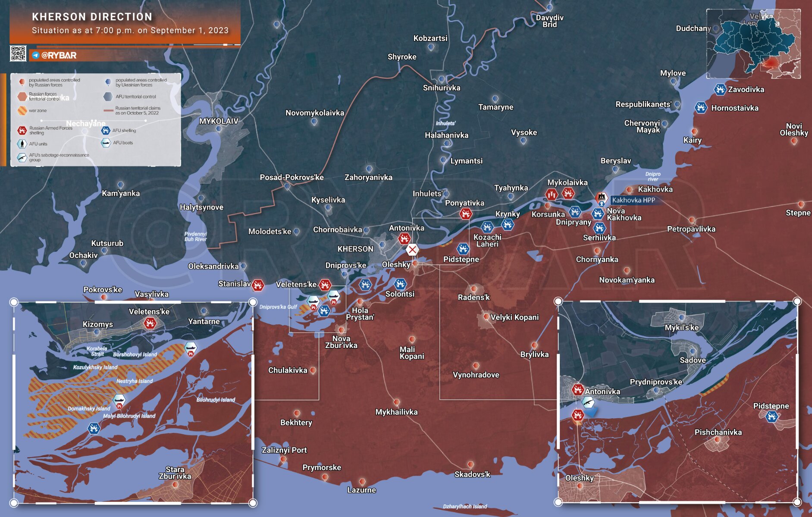Click the red X marker on Antonivka bridge
The image size is (812, 517).
point(412,249)
